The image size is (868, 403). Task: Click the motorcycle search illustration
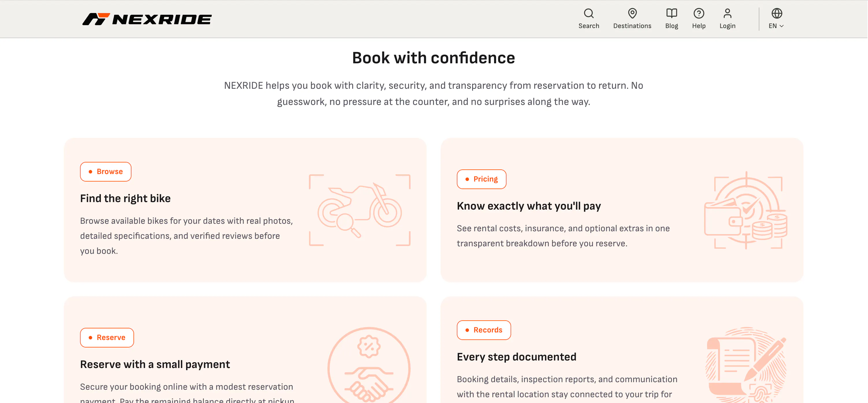tap(359, 210)
